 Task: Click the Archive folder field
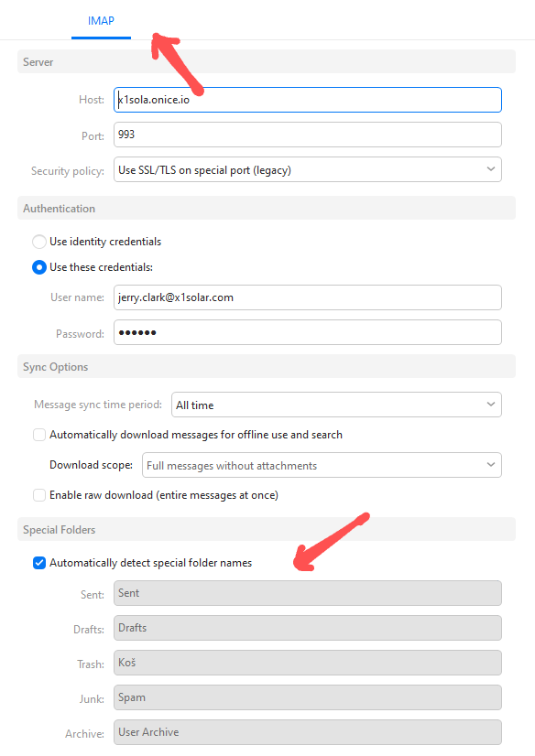click(308, 732)
